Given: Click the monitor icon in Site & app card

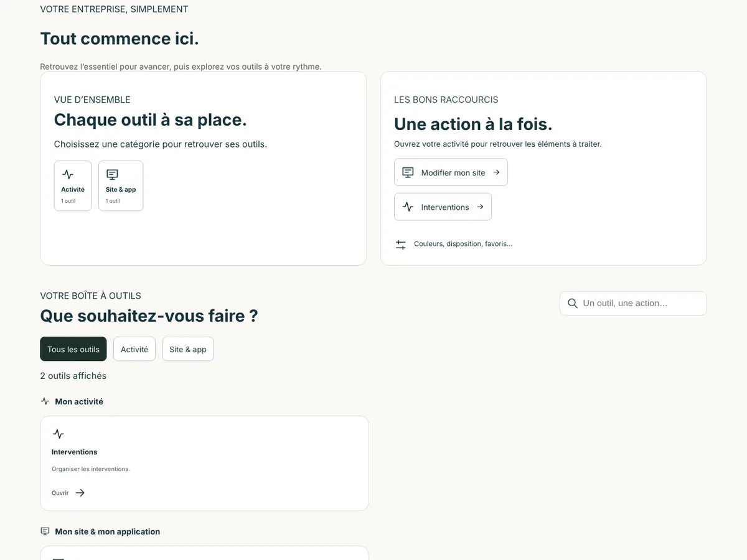Looking at the screenshot, I should coord(112,175).
